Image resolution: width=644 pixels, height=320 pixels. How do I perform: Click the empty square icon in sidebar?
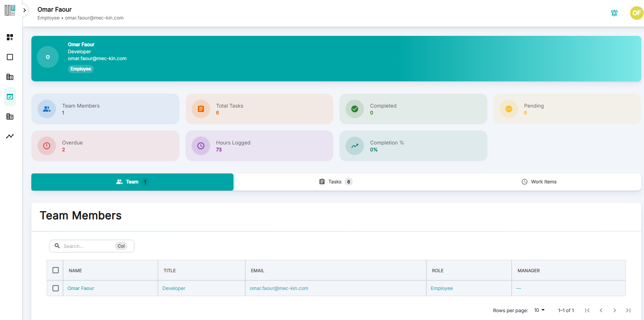coord(10,57)
